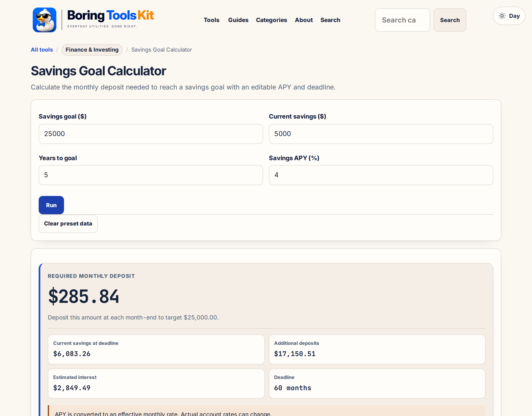
Task: Click the $17,150.51 additional deposits value
Action: point(294,354)
